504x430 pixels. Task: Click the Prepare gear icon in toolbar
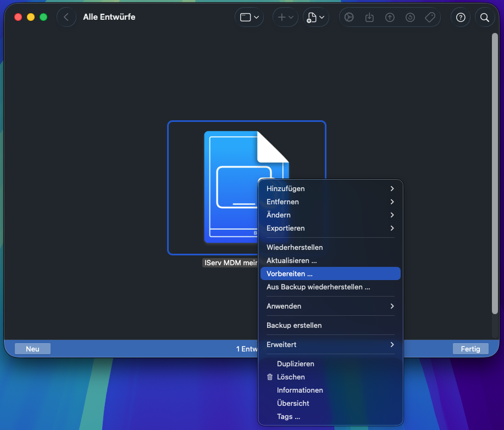pyautogui.click(x=349, y=17)
